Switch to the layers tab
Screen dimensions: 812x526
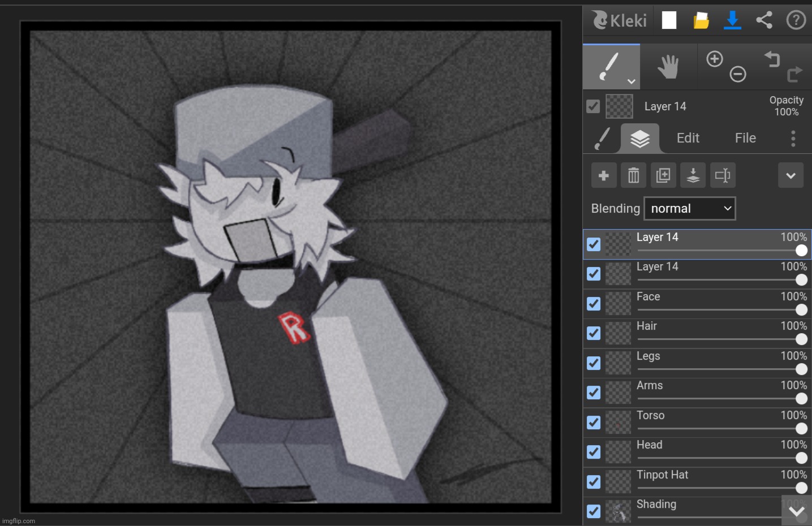[640, 139]
